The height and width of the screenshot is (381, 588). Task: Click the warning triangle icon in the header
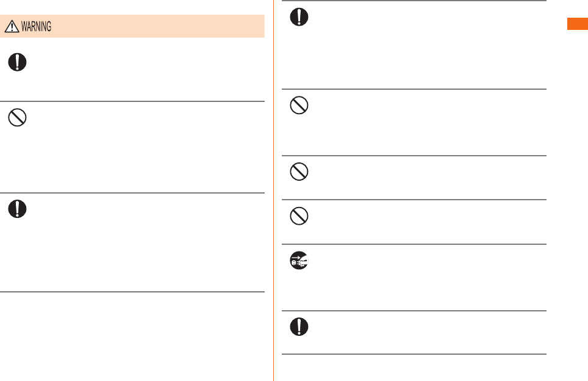[12, 26]
